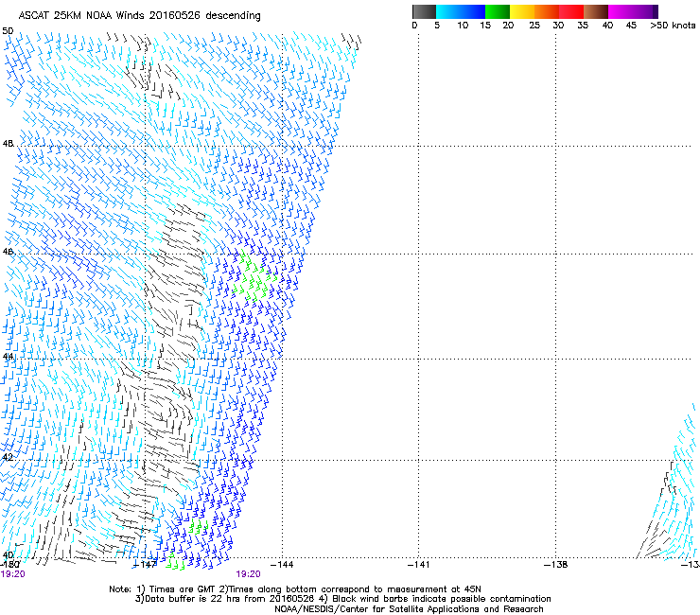The image size is (700, 615).
Task: Click the '>50 knots' legend label
Action: point(673,26)
